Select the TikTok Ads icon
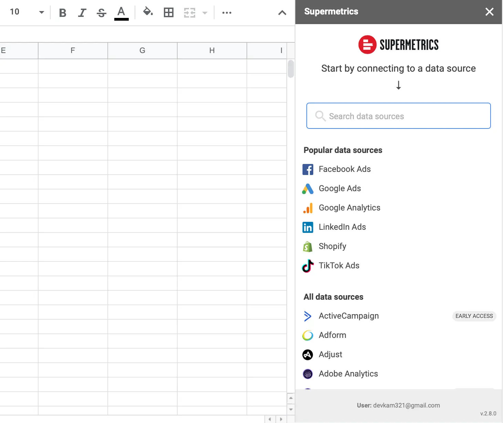504x423 pixels. click(x=308, y=266)
